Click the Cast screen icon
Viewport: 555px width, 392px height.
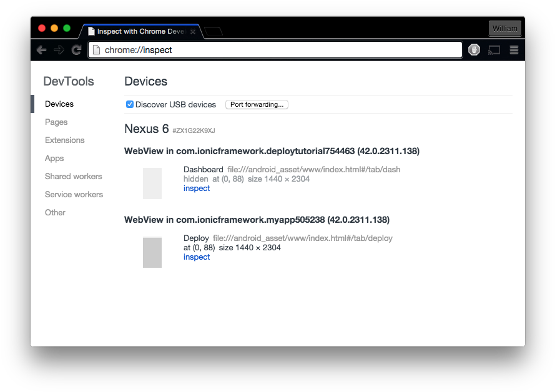[x=494, y=50]
